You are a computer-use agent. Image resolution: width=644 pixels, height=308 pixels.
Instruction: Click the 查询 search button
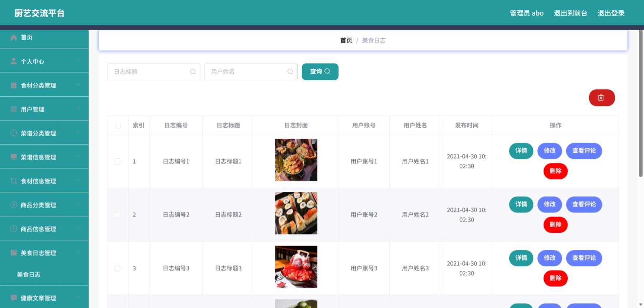[x=320, y=72]
